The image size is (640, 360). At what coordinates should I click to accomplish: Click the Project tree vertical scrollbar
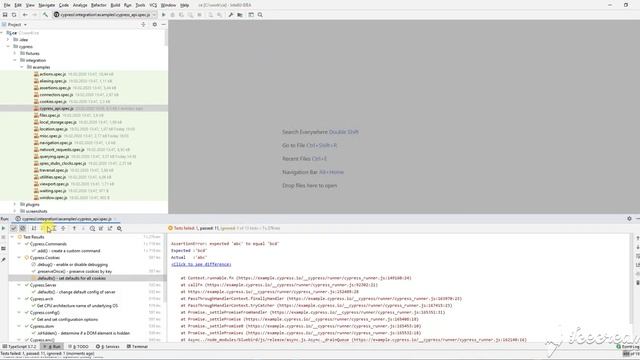(166, 38)
